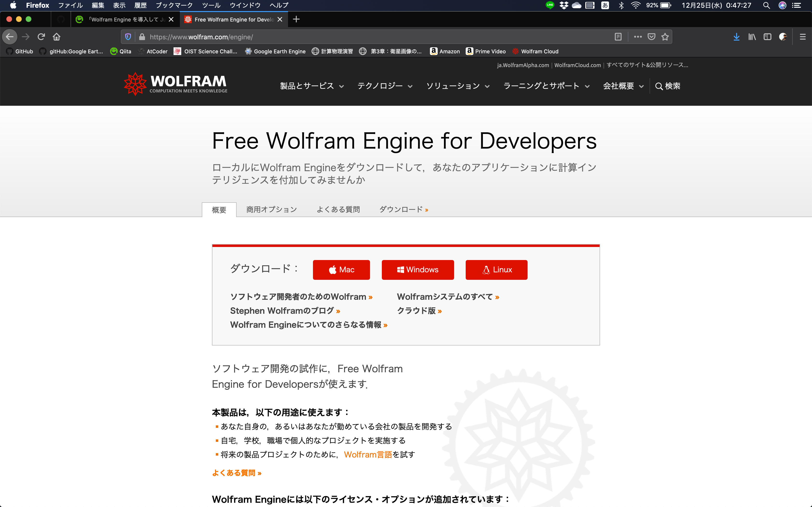Click the reading mode icon in toolbar
Image resolution: width=812 pixels, height=507 pixels.
618,36
